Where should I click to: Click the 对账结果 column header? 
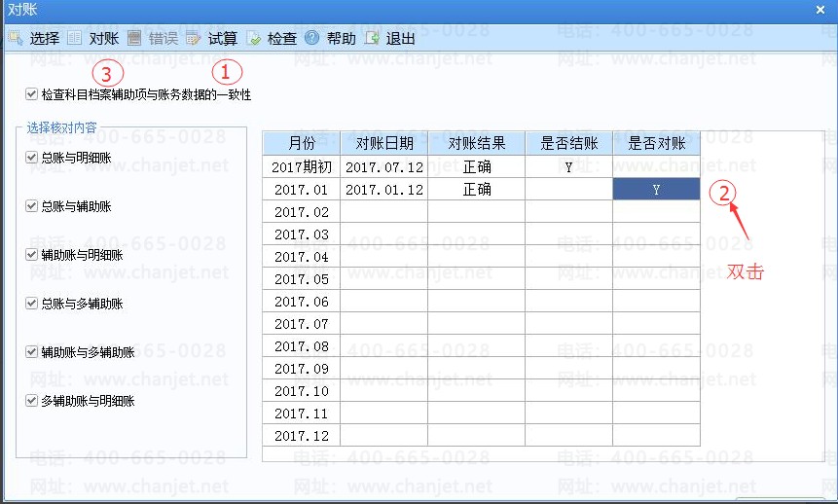477,143
